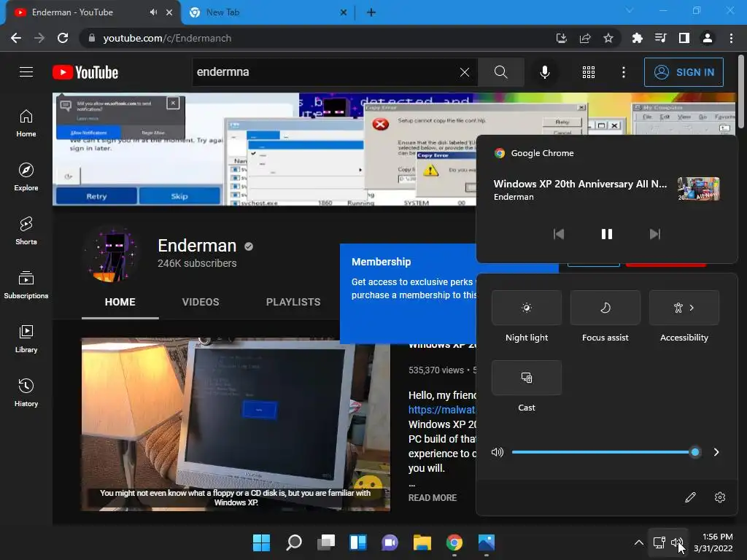Open Chrome three-dot menu
Screen dimensions: 747x560
coord(731,38)
